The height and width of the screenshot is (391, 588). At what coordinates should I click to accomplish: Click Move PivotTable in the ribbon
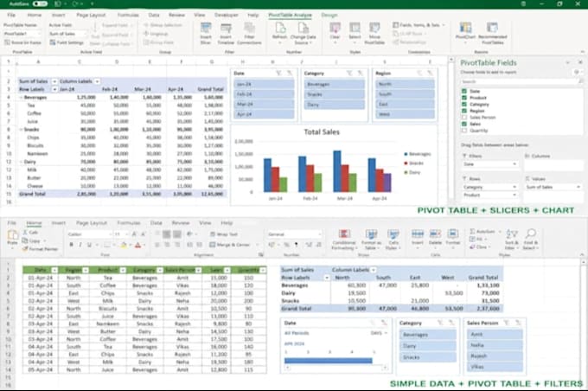click(x=374, y=33)
